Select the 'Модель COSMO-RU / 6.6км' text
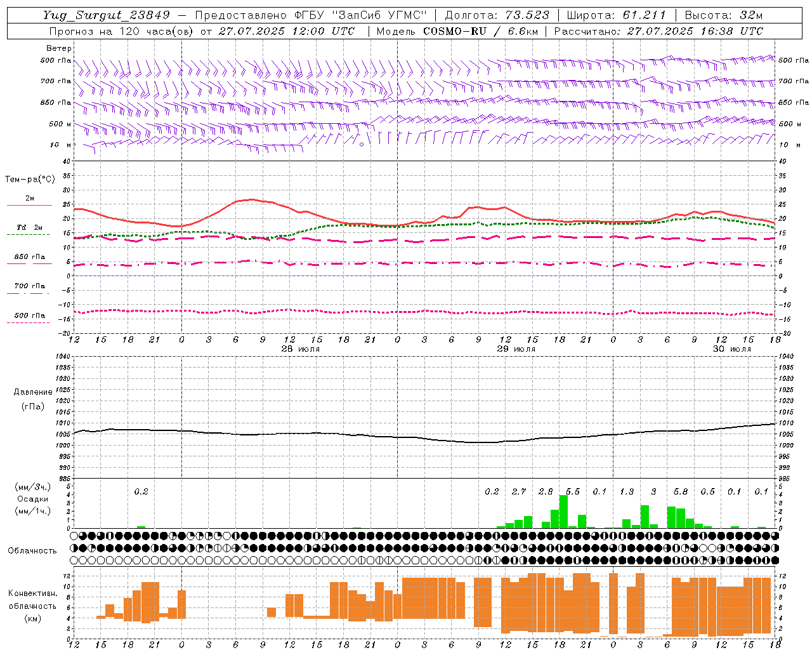Viewport: 812px width, 650px height. tap(457, 31)
